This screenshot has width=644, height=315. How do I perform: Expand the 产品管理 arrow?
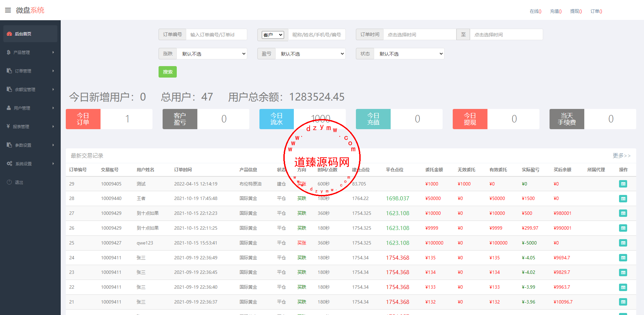tap(53, 52)
